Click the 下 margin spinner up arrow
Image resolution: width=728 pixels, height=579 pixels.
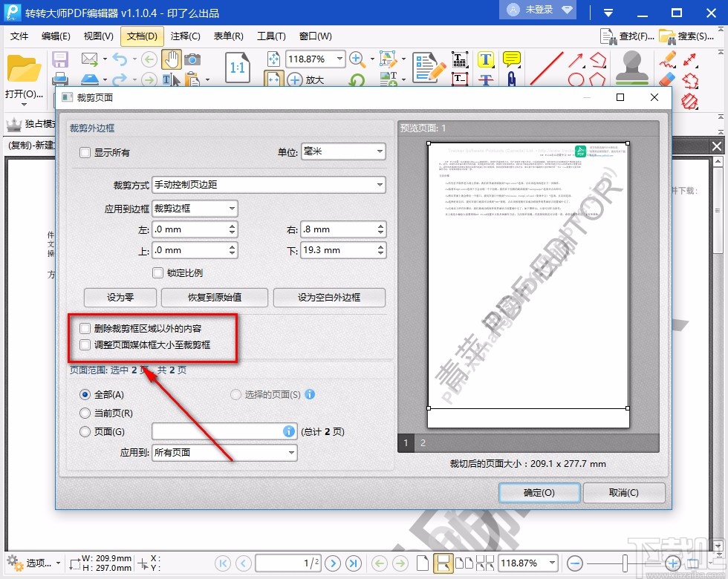(380, 246)
